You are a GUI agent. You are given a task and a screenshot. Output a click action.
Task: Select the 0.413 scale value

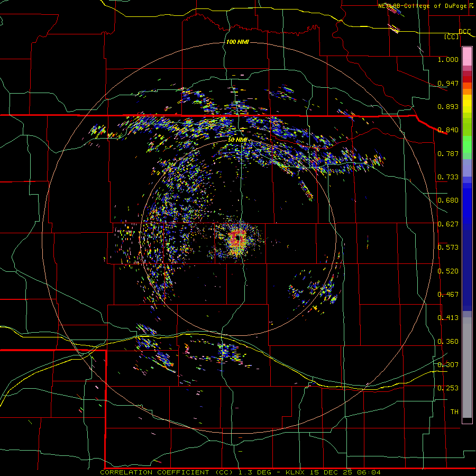coord(448,318)
